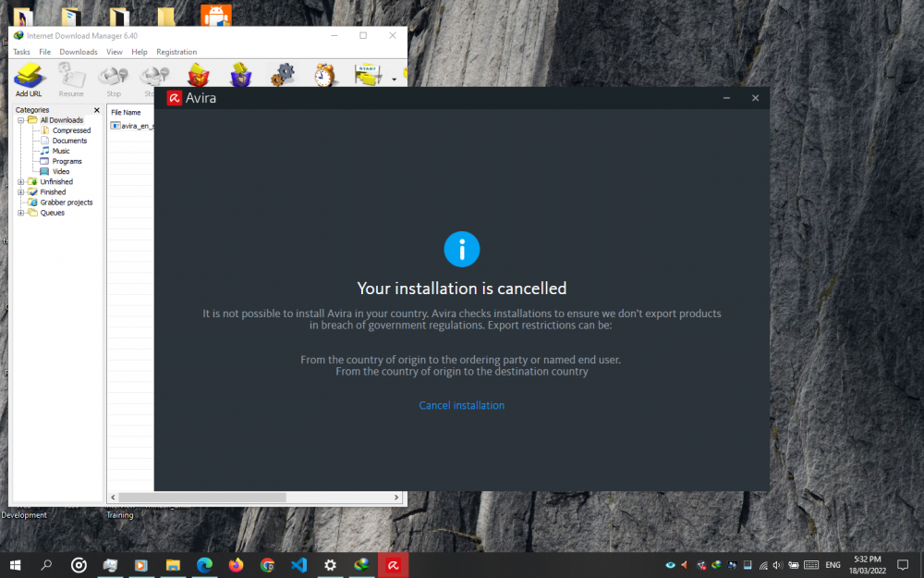This screenshot has height=578, width=924.
Task: Minimize the Internet Download Manager window
Action: tap(334, 35)
